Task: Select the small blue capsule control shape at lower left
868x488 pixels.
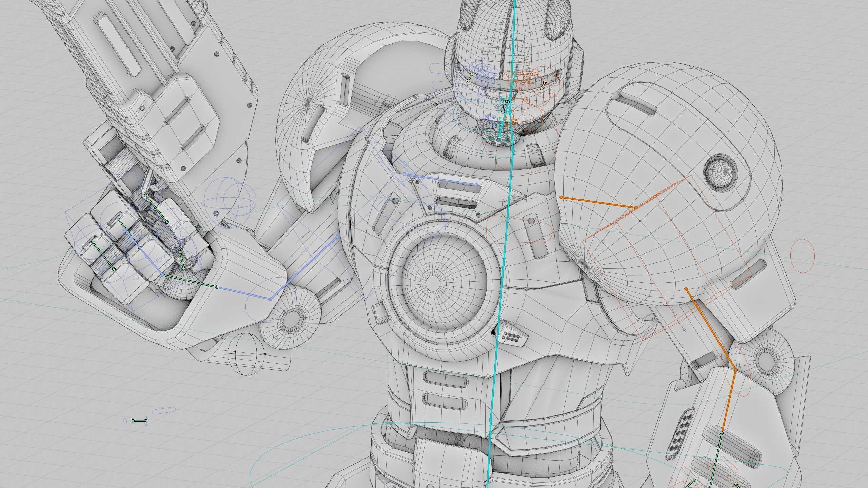Action: point(164,411)
